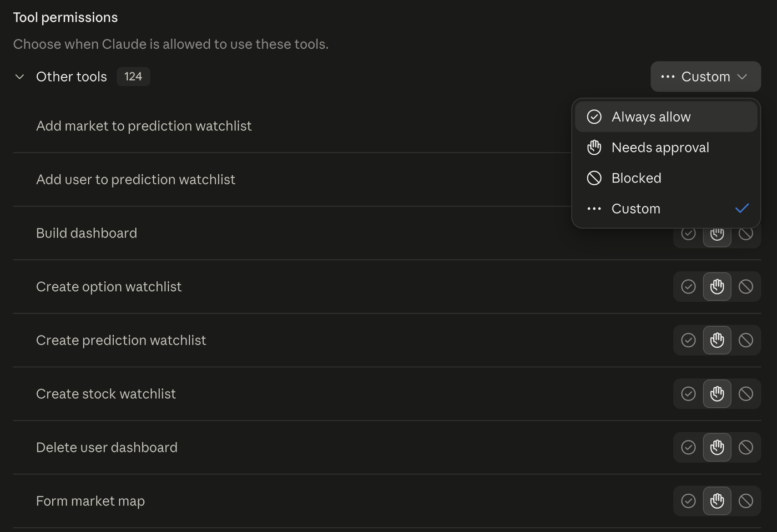This screenshot has width=777, height=532.
Task: Set Create stock watchlist to needs approval
Action: 717,394
